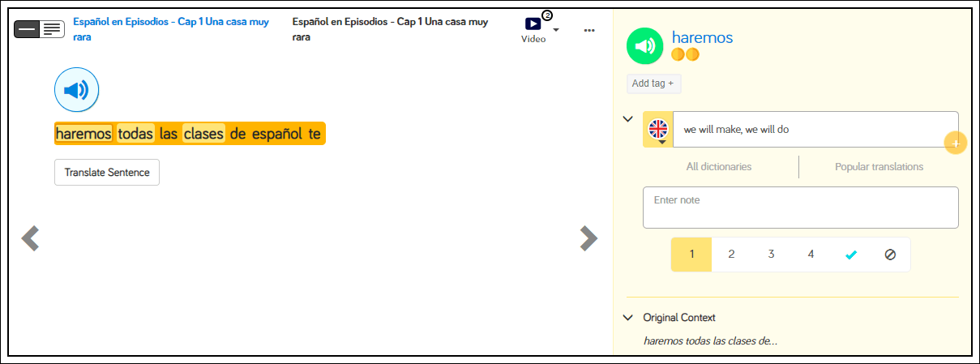
Task: Toggle sentence/page view mode switch
Action: tap(40, 28)
